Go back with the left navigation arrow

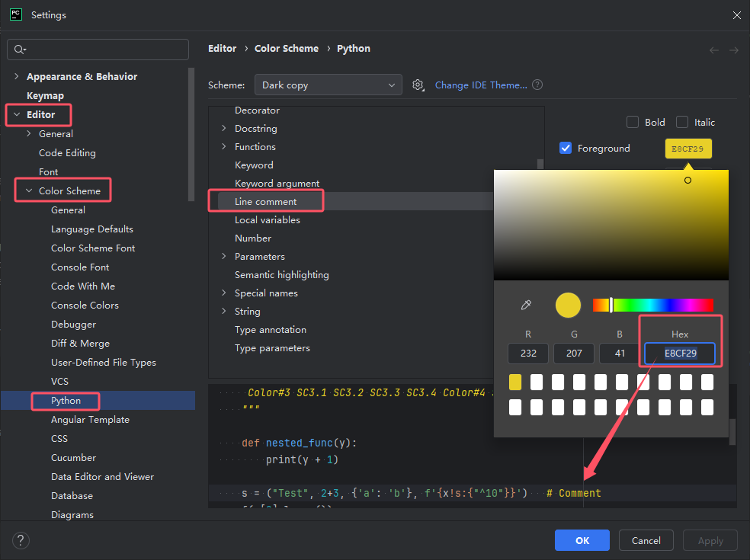714,50
